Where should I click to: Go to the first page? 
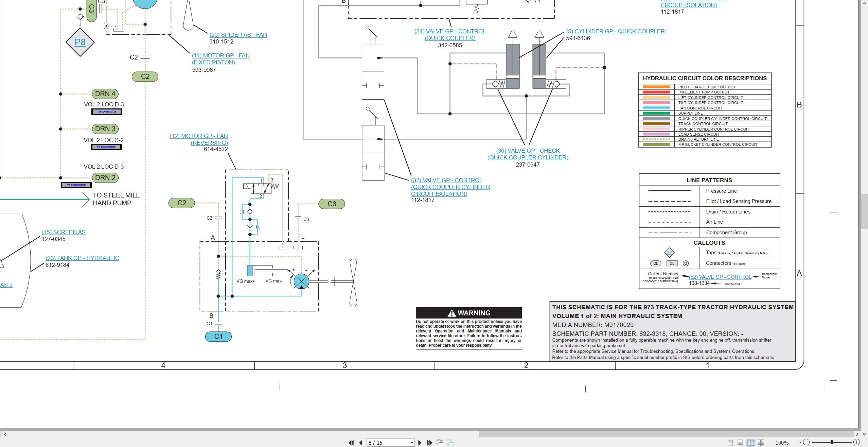[351, 443]
